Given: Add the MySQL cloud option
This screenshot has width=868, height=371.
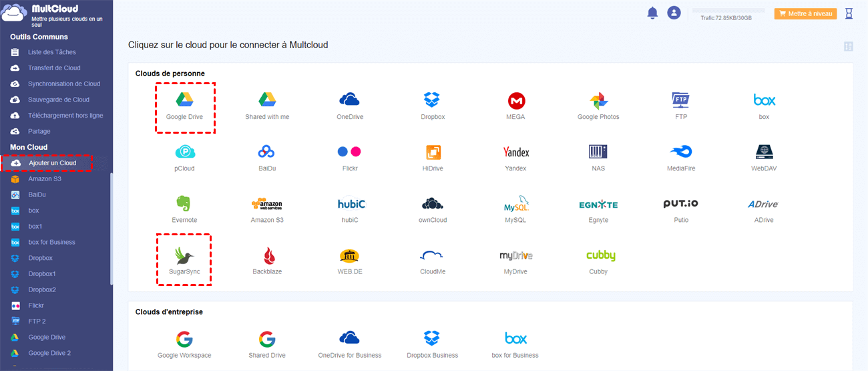Looking at the screenshot, I should pyautogui.click(x=517, y=204).
